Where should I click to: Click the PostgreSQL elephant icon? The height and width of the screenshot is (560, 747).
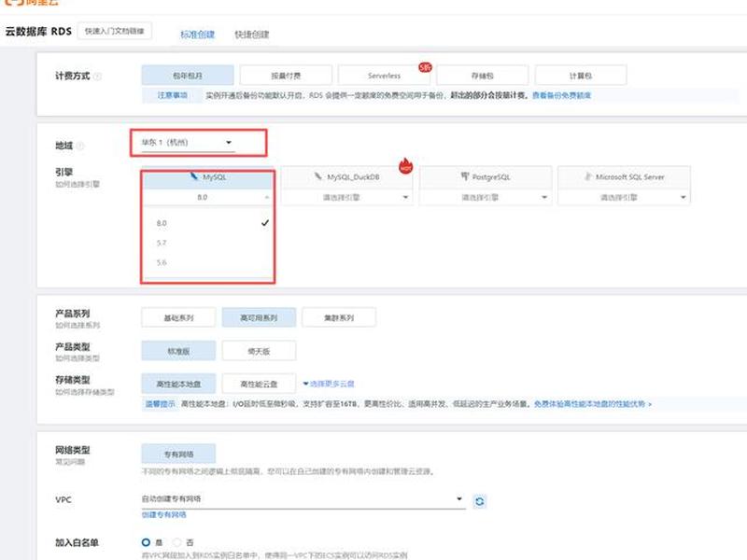point(465,176)
